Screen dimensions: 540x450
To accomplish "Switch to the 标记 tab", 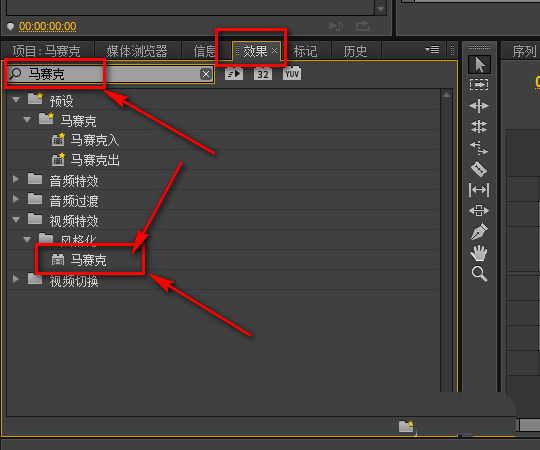I will [305, 51].
